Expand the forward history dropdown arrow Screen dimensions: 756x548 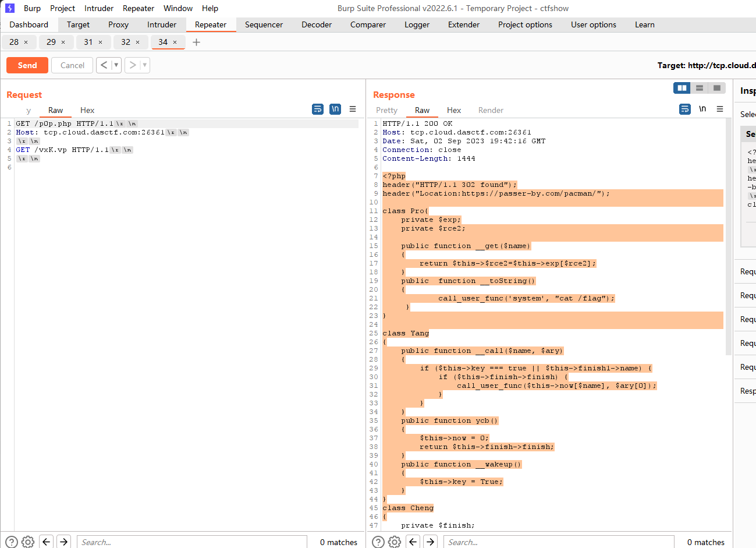[145, 65]
